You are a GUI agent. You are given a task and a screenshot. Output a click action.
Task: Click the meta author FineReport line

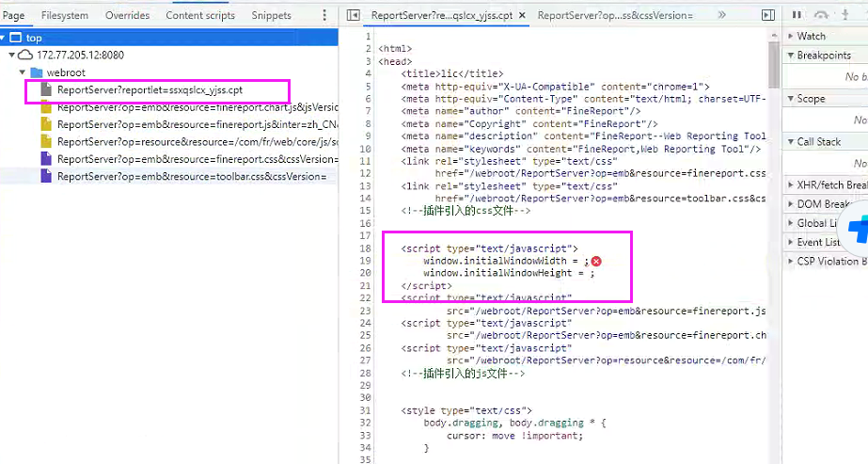pyautogui.click(x=521, y=111)
